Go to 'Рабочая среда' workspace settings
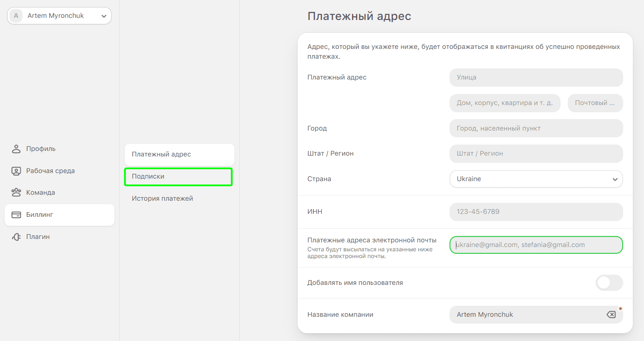Screen dimensions: 644x341 click(x=50, y=171)
